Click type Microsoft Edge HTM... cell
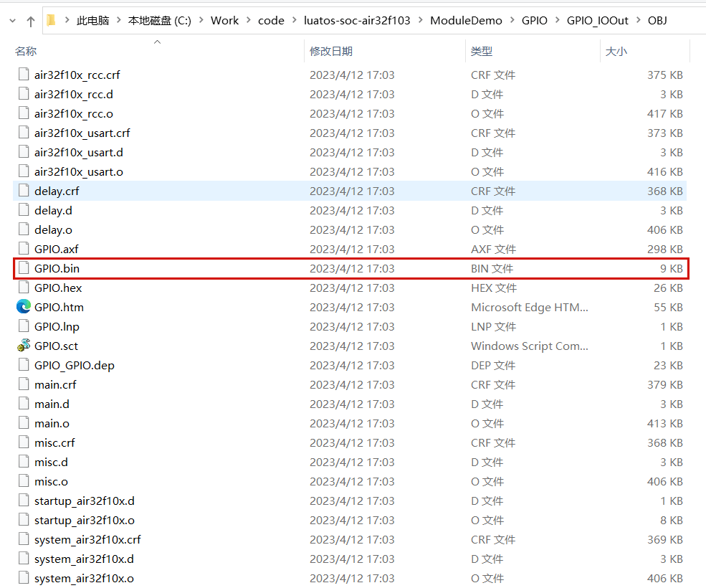706x588 pixels. point(530,308)
